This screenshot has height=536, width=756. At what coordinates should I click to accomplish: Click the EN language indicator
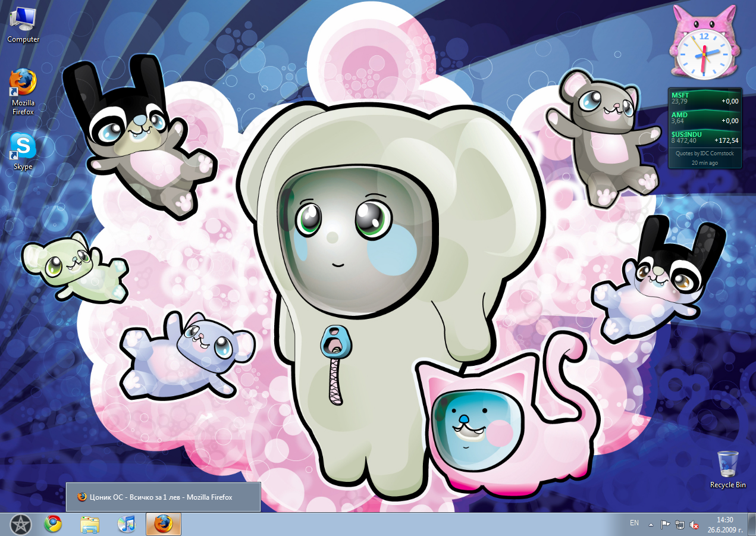click(635, 523)
